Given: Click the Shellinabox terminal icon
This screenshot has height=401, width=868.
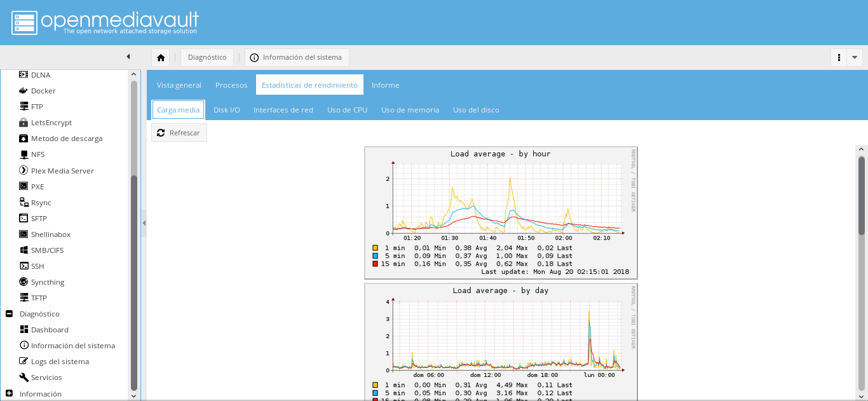Looking at the screenshot, I should click(24, 234).
